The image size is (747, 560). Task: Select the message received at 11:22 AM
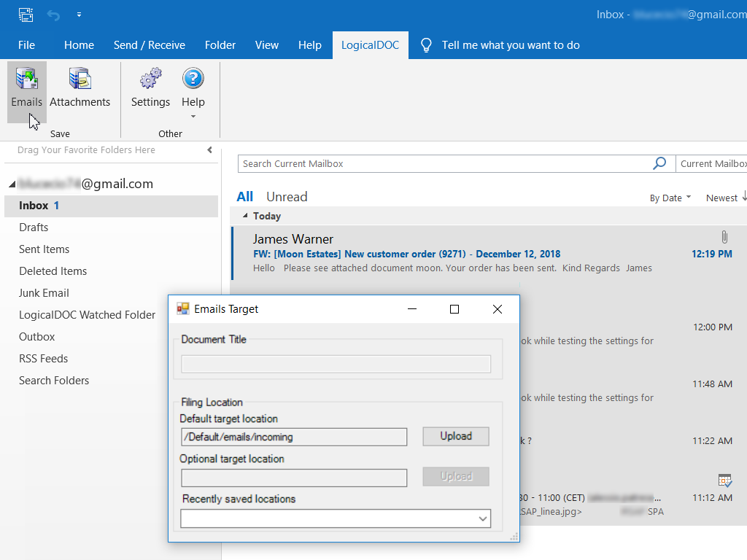click(632, 440)
